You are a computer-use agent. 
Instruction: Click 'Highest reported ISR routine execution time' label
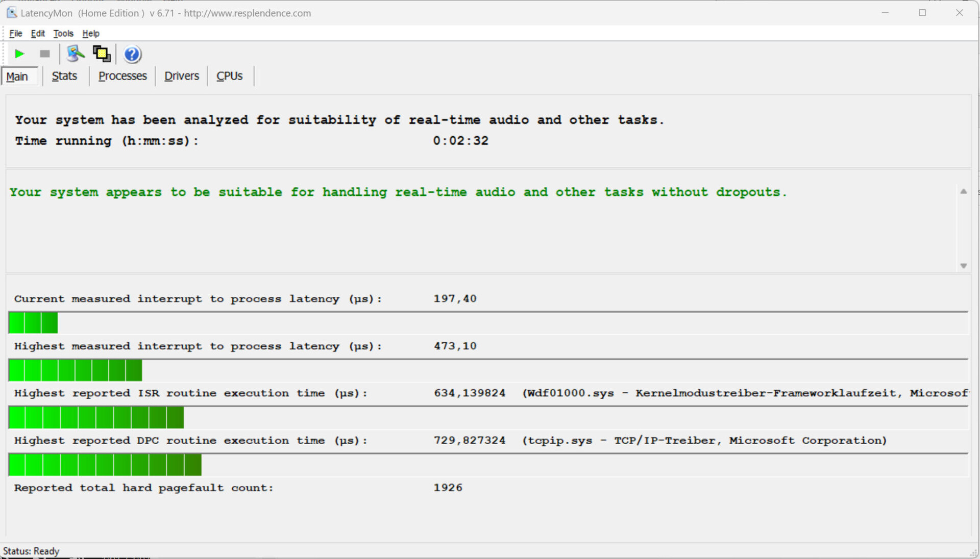click(x=191, y=393)
